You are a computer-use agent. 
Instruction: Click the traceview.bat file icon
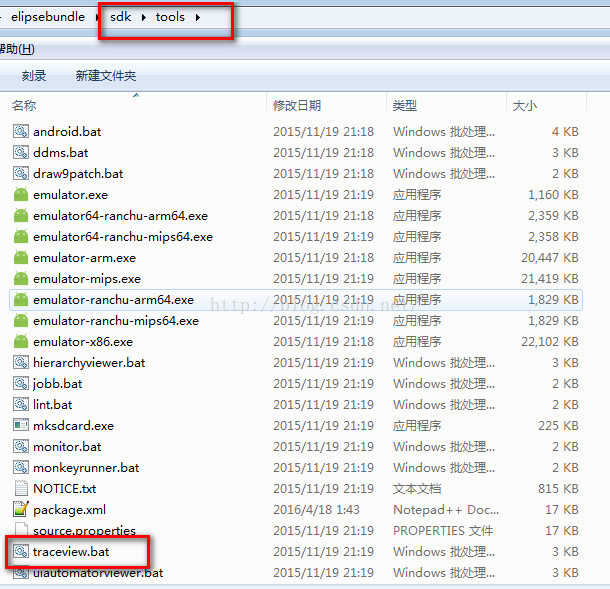click(21, 552)
